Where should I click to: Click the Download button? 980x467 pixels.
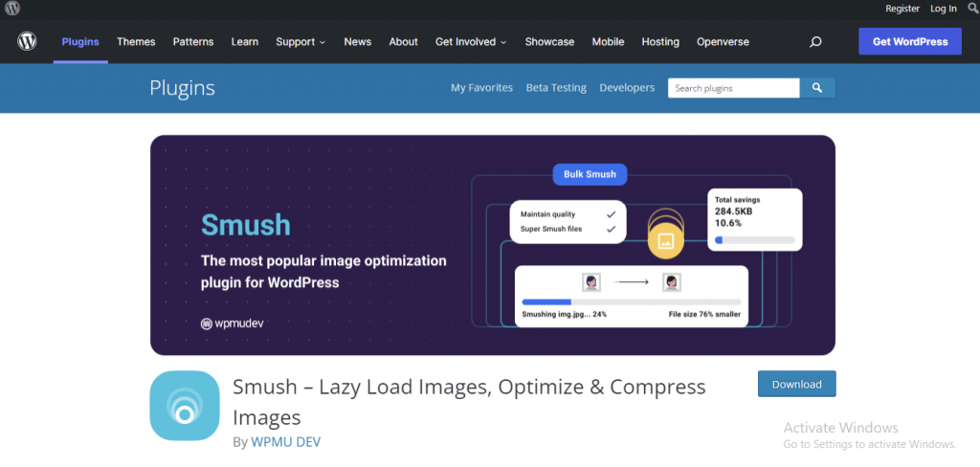(797, 384)
